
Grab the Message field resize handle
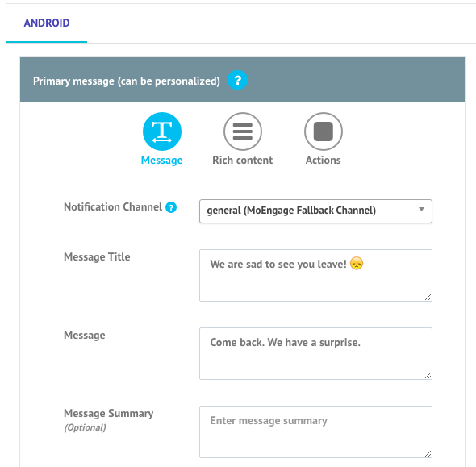click(x=428, y=375)
